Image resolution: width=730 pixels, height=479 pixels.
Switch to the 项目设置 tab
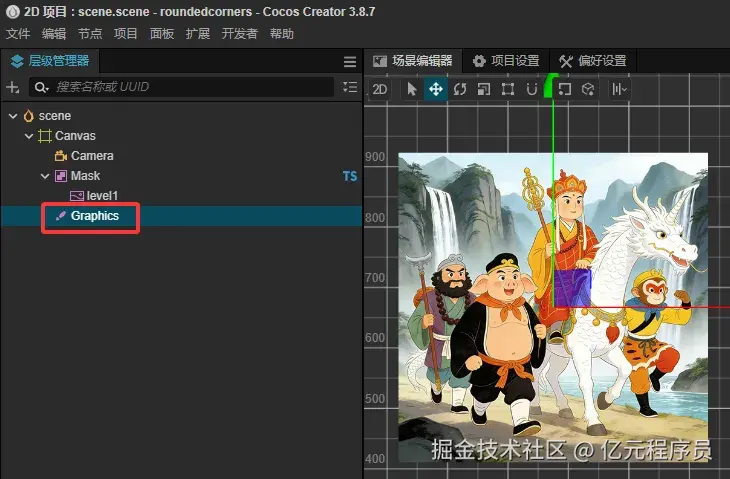506,61
